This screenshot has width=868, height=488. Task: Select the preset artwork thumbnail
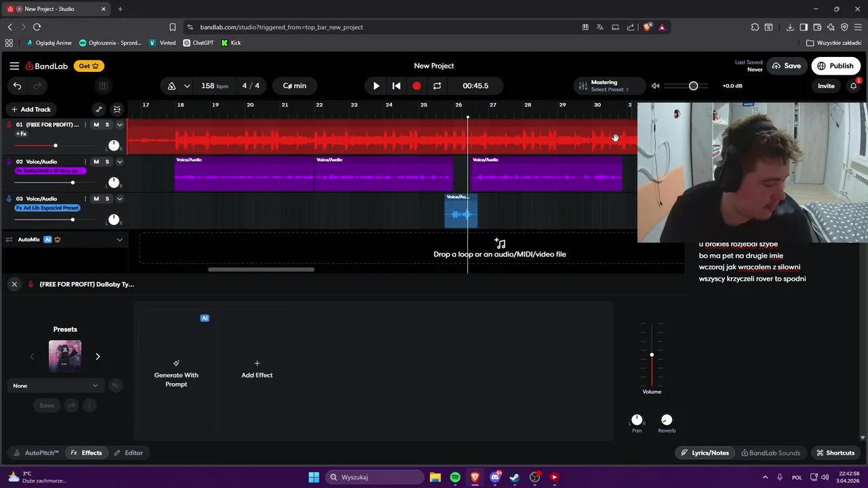click(65, 357)
